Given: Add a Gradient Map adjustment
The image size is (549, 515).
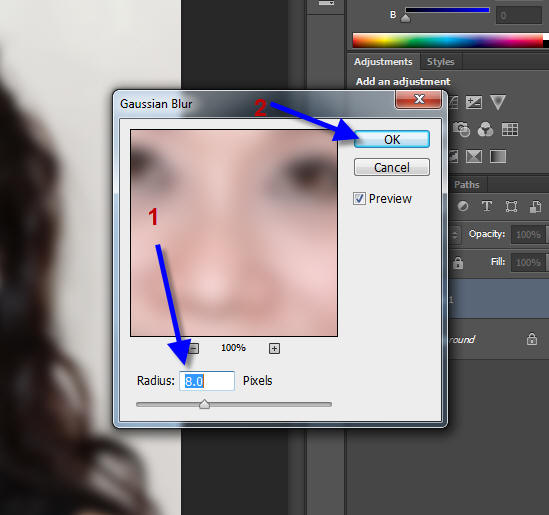Looking at the screenshot, I should click(498, 156).
